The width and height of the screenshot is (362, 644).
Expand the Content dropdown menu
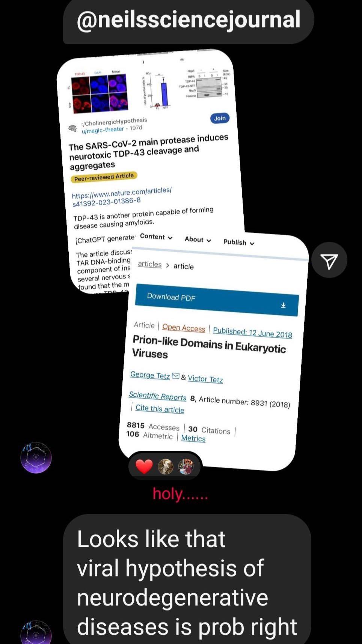[156, 237]
